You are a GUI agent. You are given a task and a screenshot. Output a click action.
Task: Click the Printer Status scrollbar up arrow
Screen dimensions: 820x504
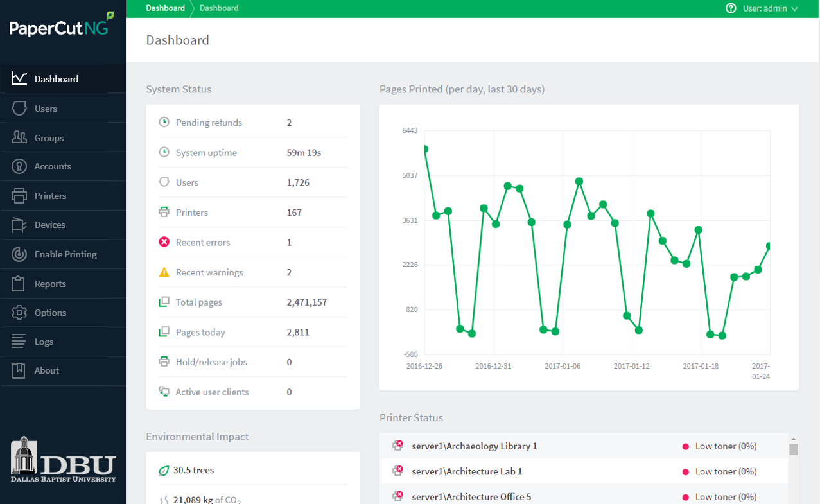coord(793,438)
